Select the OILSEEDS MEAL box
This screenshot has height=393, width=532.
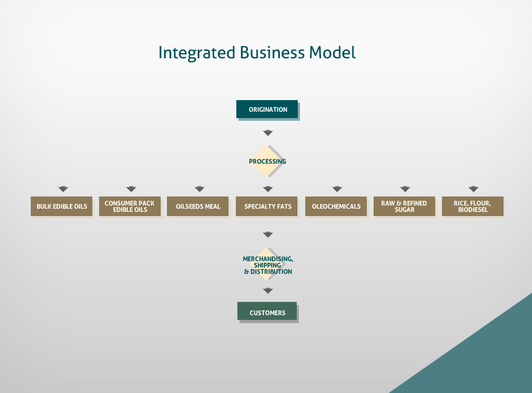(198, 206)
